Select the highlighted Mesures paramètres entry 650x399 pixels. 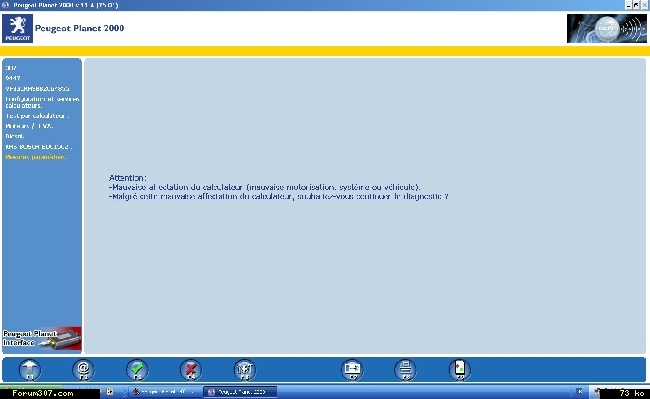pyautogui.click(x=36, y=157)
